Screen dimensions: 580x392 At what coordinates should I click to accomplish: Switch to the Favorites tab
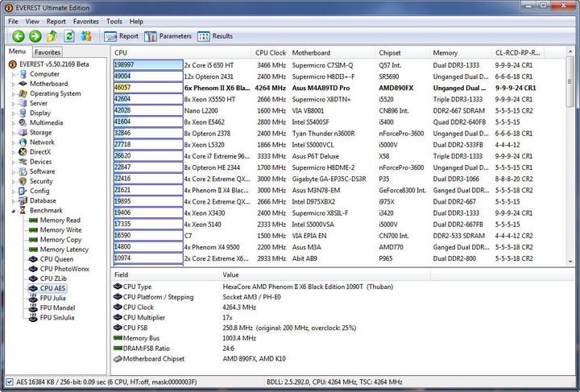[48, 52]
